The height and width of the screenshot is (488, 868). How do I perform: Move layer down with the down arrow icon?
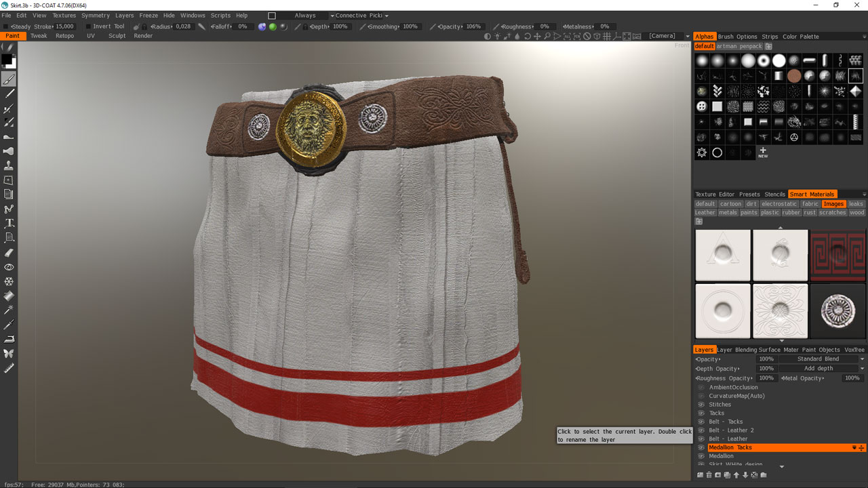tap(745, 475)
